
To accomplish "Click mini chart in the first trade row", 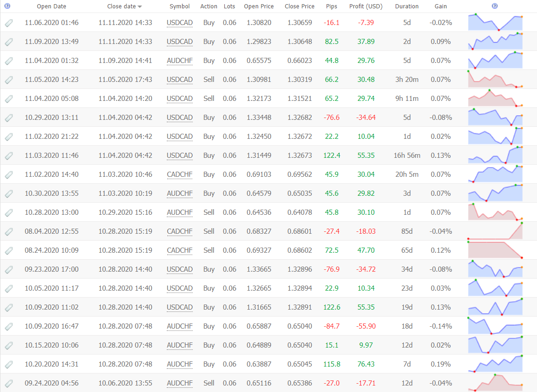I will coord(495,23).
